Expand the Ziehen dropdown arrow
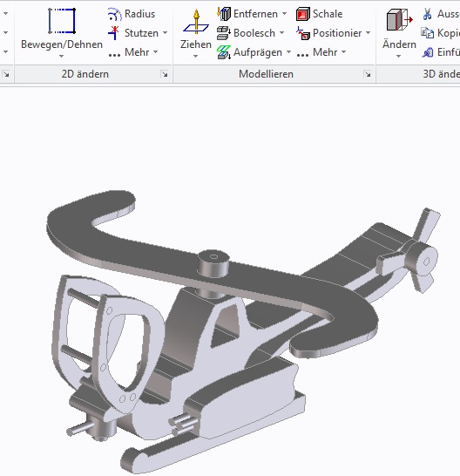This screenshot has width=460, height=476. point(196,56)
